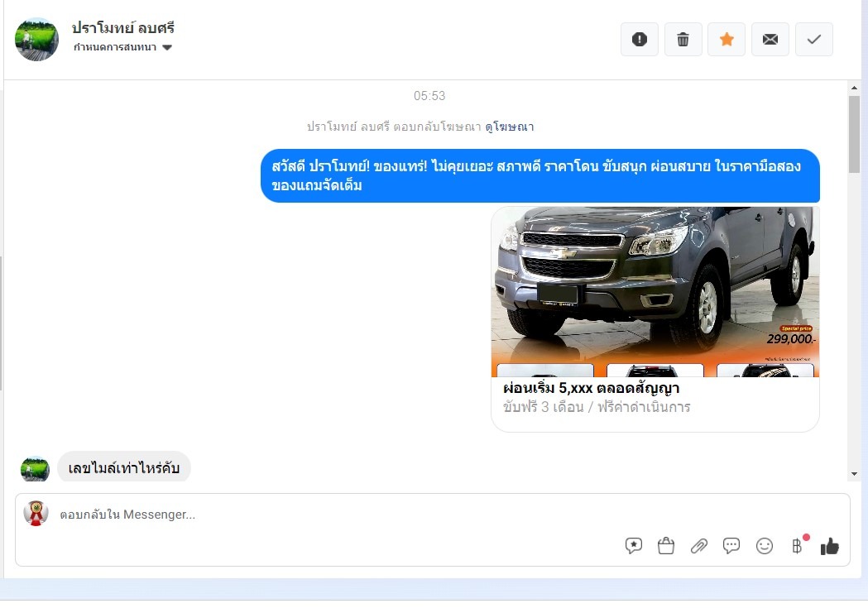
Task: Open shopping bag products icon
Action: tap(666, 546)
